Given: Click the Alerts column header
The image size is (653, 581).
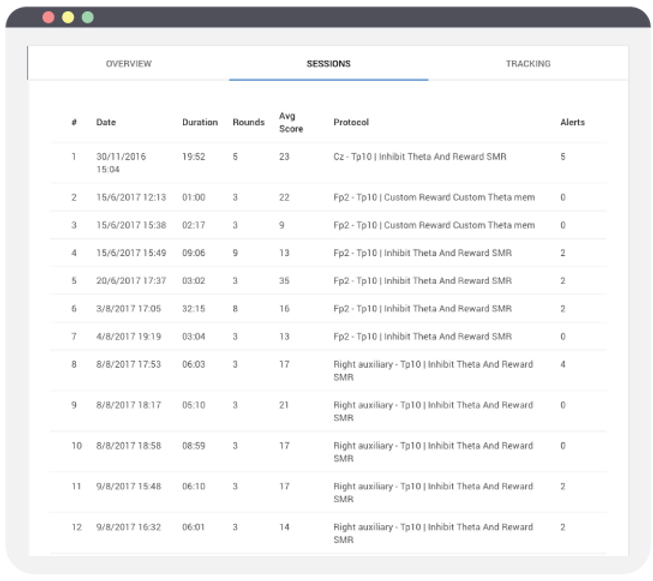Looking at the screenshot, I should tap(572, 123).
